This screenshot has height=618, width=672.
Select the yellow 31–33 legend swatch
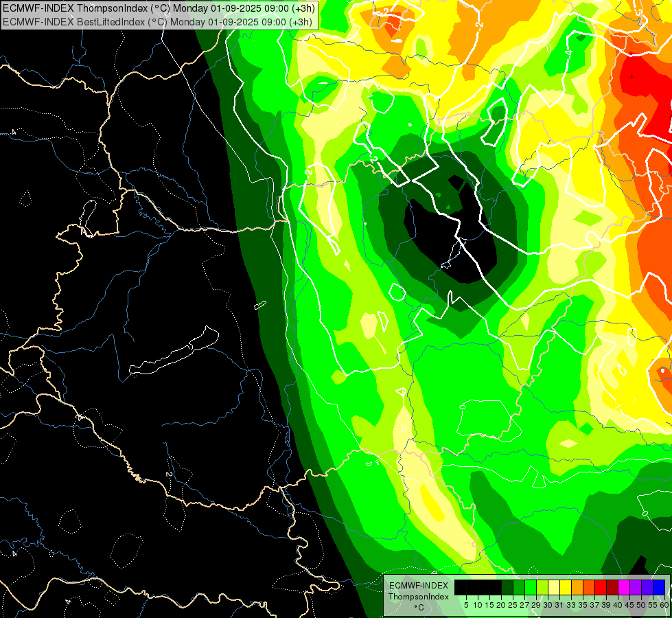pos(566,587)
